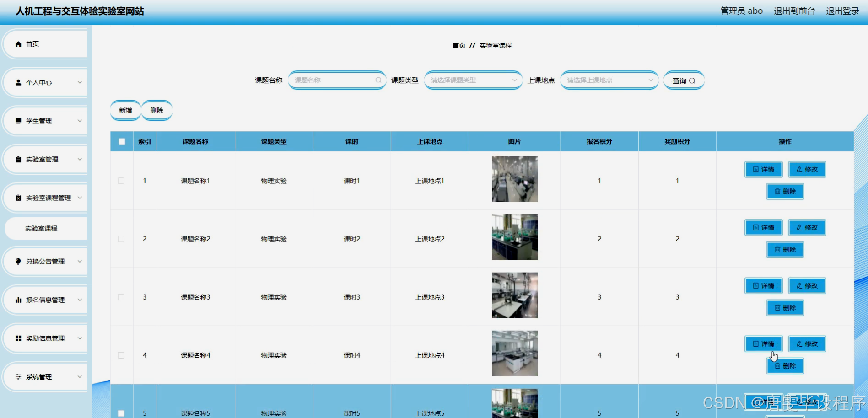The height and width of the screenshot is (418, 868).
Task: Click the home icon beside 首页
Action: point(18,44)
